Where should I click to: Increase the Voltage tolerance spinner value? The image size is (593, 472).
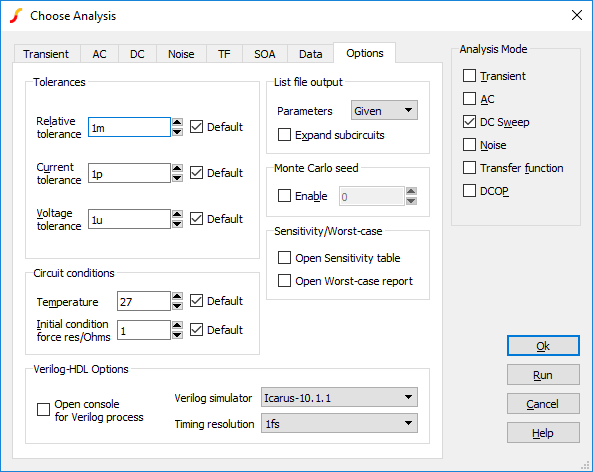177,214
